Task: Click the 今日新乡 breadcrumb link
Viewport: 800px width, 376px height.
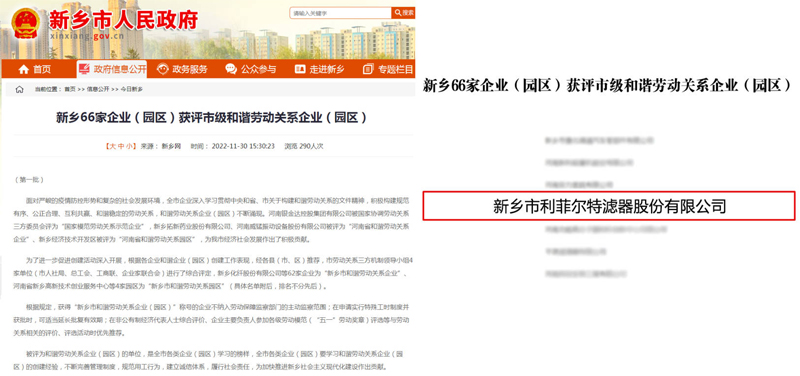Action: point(132,89)
